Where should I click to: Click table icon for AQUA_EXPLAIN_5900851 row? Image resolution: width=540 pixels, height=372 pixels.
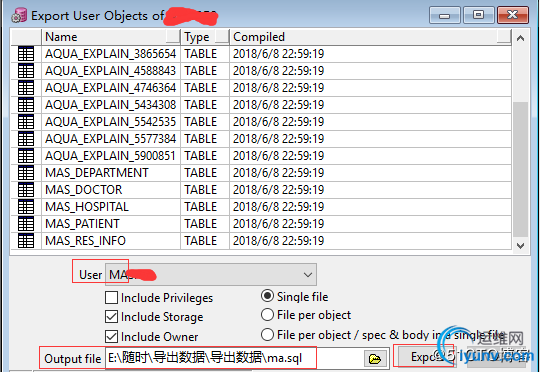click(x=26, y=156)
